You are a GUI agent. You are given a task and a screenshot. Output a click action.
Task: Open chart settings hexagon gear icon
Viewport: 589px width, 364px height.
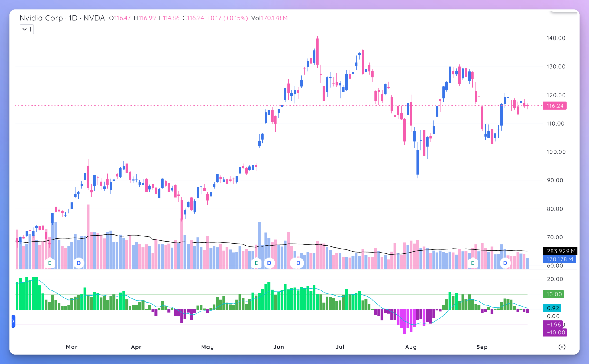point(562,347)
